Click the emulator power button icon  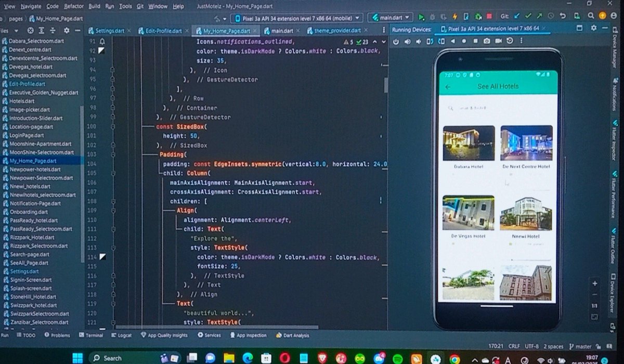[397, 41]
